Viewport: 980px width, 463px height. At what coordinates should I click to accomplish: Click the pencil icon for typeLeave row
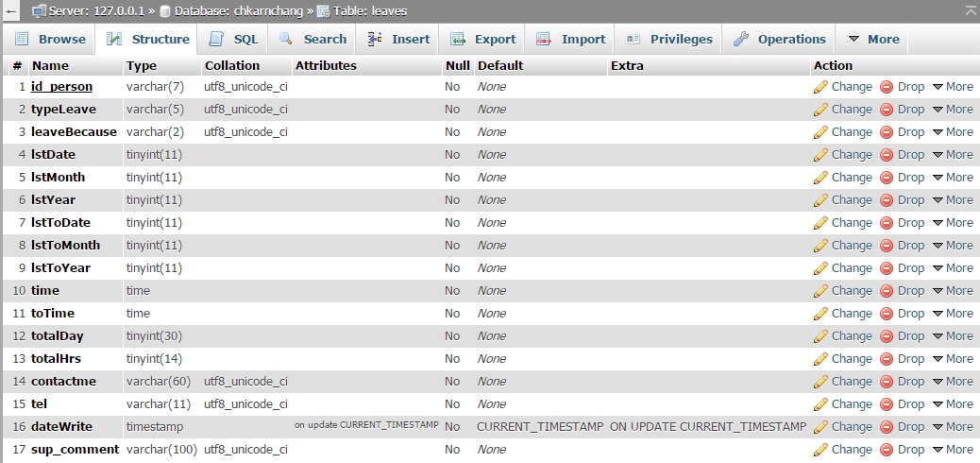click(820, 110)
